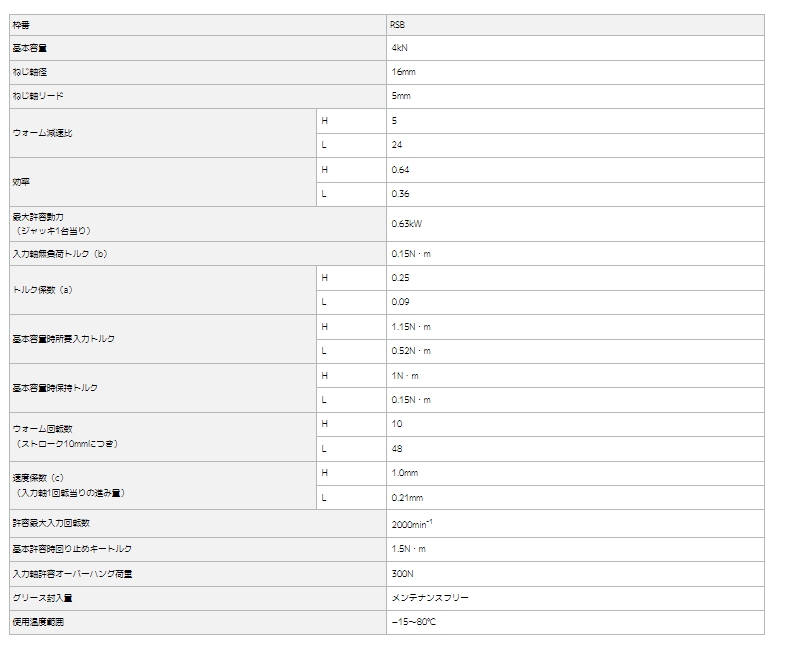
Task: Select torque coefficient value 0.25
Action: pos(401,278)
